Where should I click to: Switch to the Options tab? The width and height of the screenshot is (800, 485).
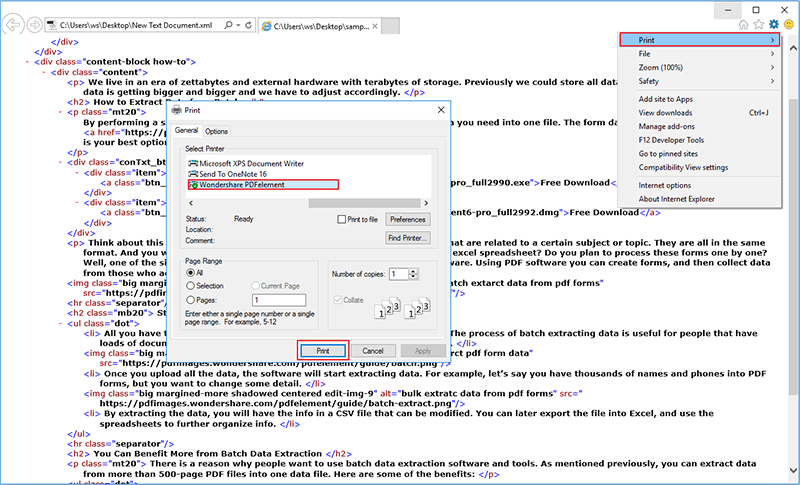point(216,131)
